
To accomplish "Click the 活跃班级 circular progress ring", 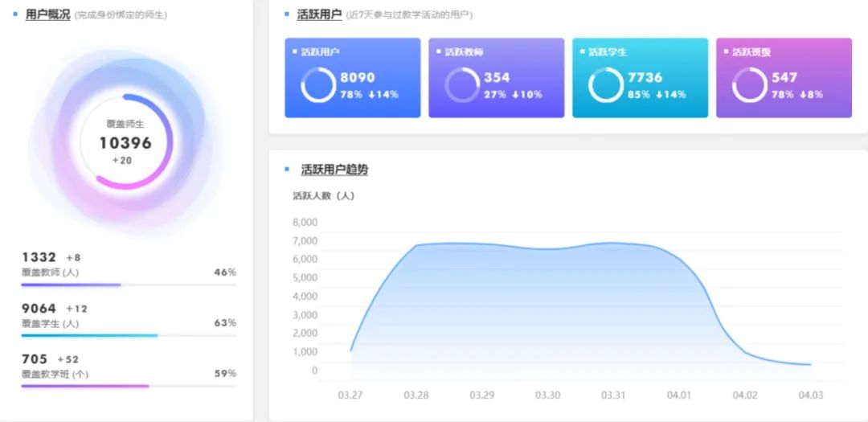I will tap(749, 85).
